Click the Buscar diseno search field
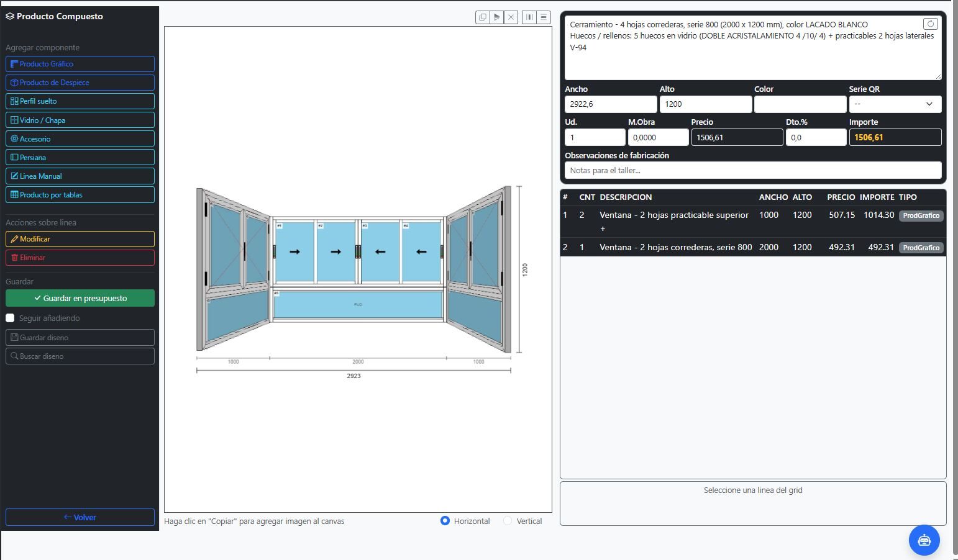This screenshot has width=958, height=560. click(80, 356)
